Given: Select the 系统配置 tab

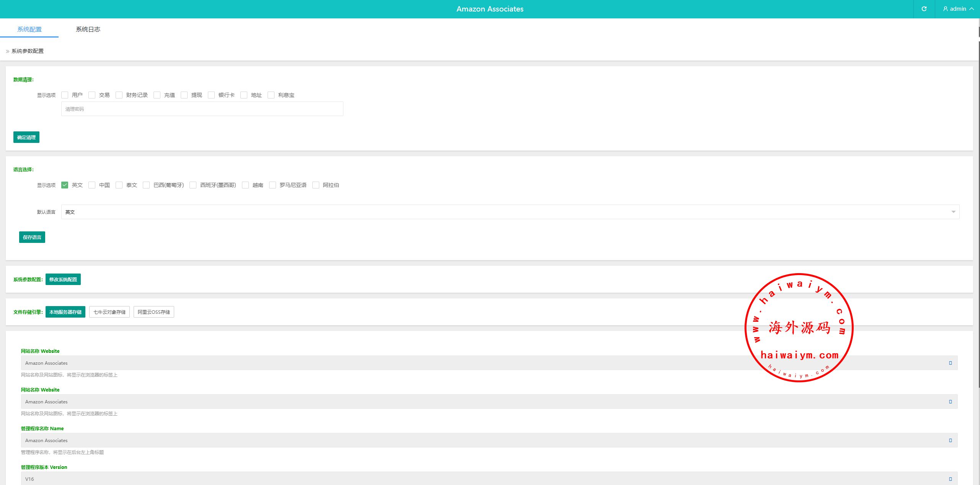Looking at the screenshot, I should click(x=29, y=29).
